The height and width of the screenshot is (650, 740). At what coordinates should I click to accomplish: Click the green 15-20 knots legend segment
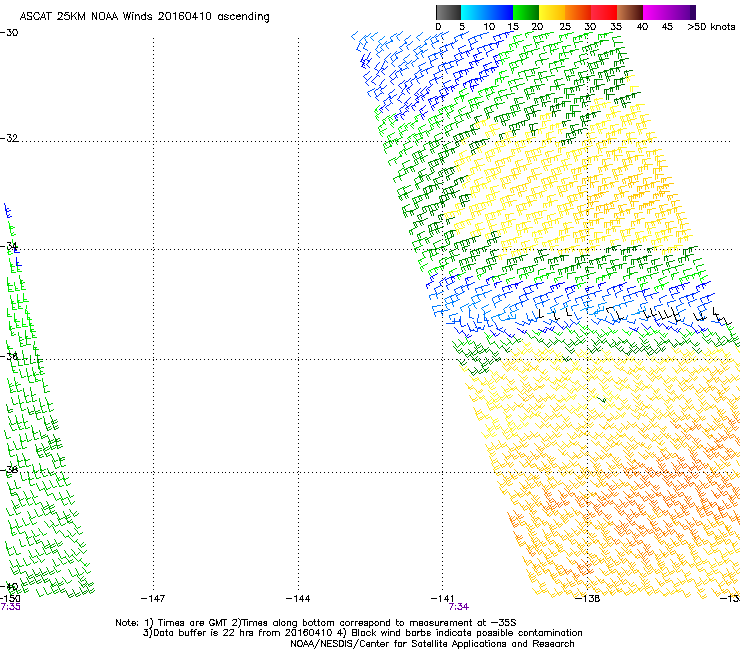526,12
